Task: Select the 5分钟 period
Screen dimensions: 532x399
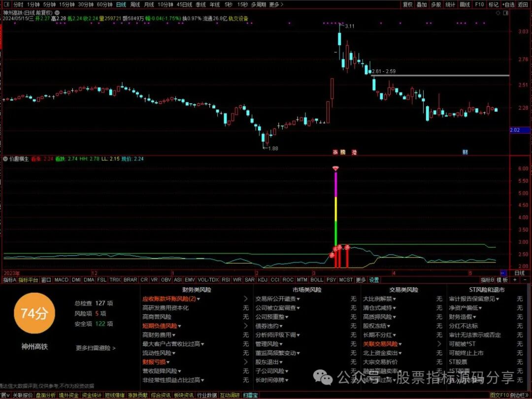Action: pos(49,4)
